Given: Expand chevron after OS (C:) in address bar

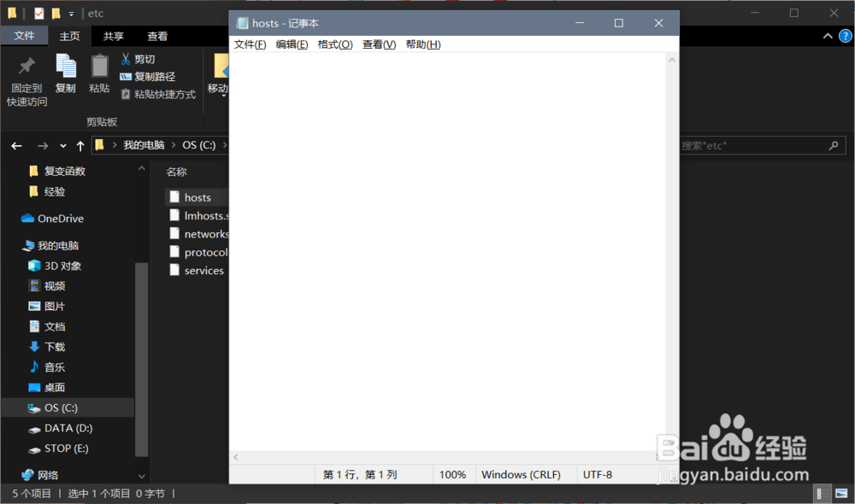Looking at the screenshot, I should [x=224, y=145].
